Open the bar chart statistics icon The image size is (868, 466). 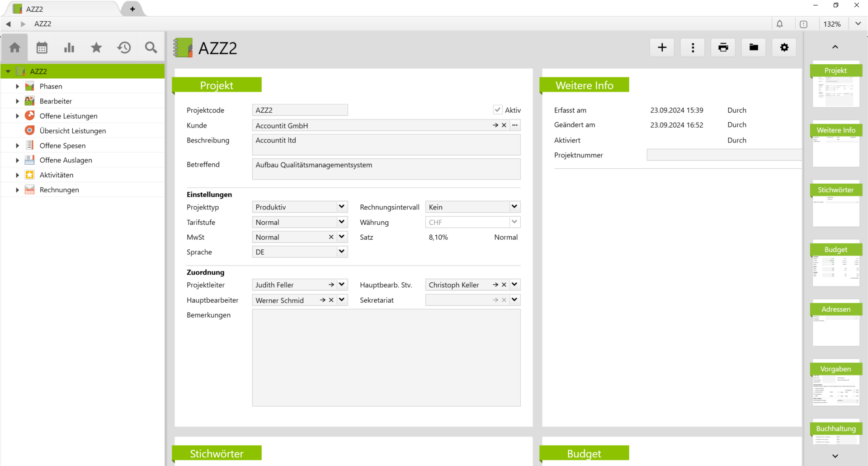(69, 48)
